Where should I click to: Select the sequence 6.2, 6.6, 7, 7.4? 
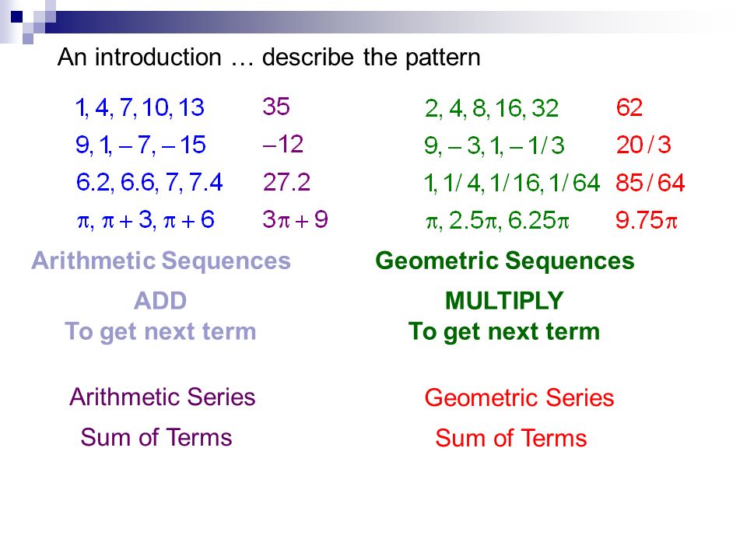tap(149, 182)
